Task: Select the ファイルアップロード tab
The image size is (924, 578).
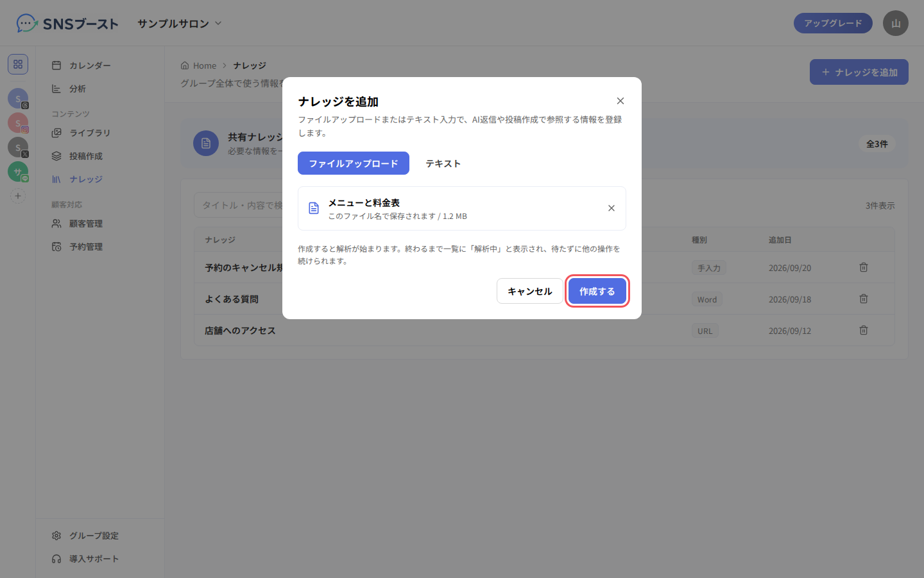Action: (x=354, y=163)
